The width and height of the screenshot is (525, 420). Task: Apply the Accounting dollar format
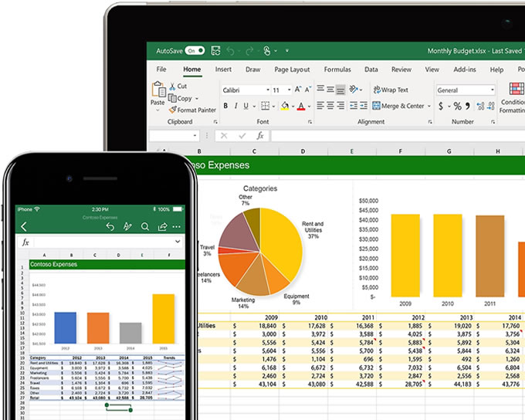[x=441, y=107]
